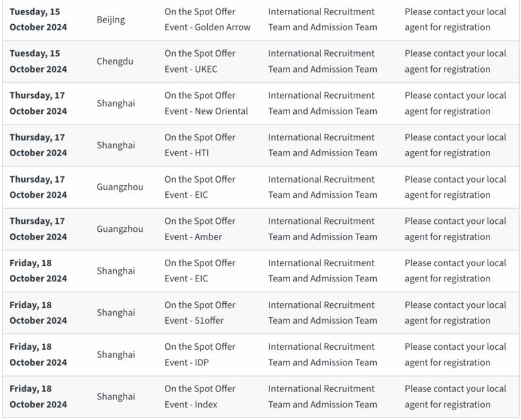The width and height of the screenshot is (521, 420).
Task: Click the Guangzhou cell in the EIC row
Action: click(120, 187)
